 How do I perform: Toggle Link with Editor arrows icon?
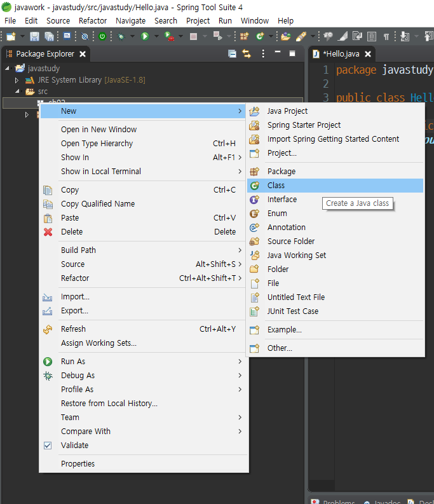[x=247, y=53]
